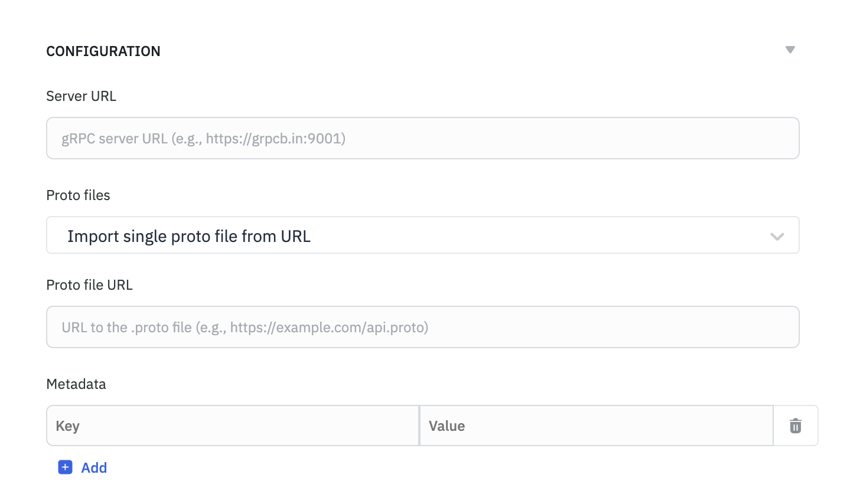Click the blue plus icon next to Add
Screen dimensions: 847x504
pyautogui.click(x=65, y=467)
